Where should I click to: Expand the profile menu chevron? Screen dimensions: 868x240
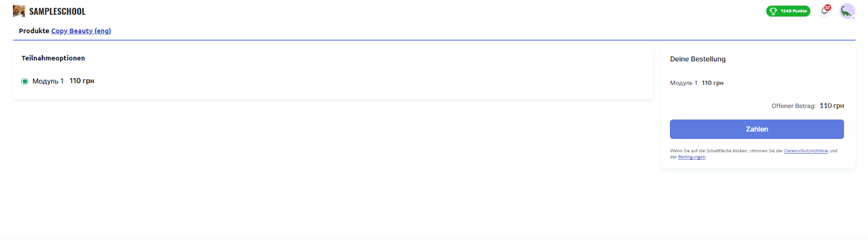click(853, 18)
